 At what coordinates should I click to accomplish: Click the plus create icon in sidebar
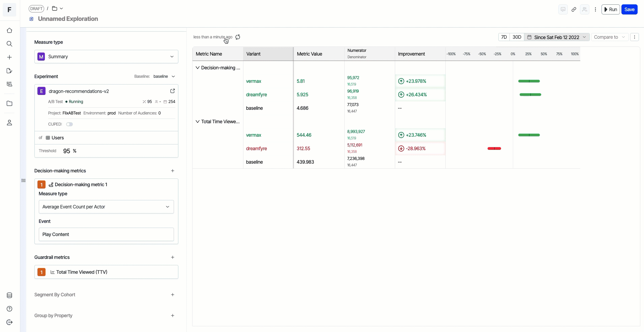click(9, 57)
